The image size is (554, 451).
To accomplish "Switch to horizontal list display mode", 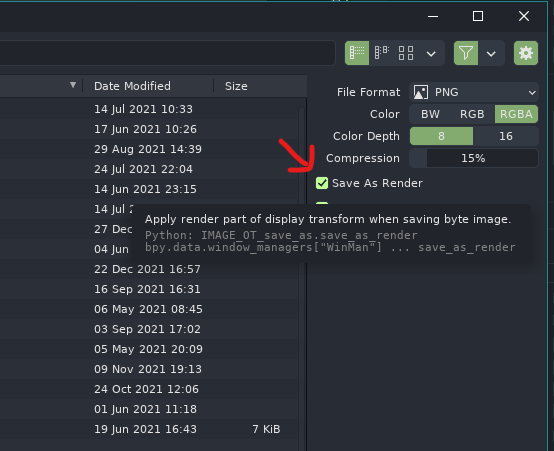I will click(x=382, y=53).
